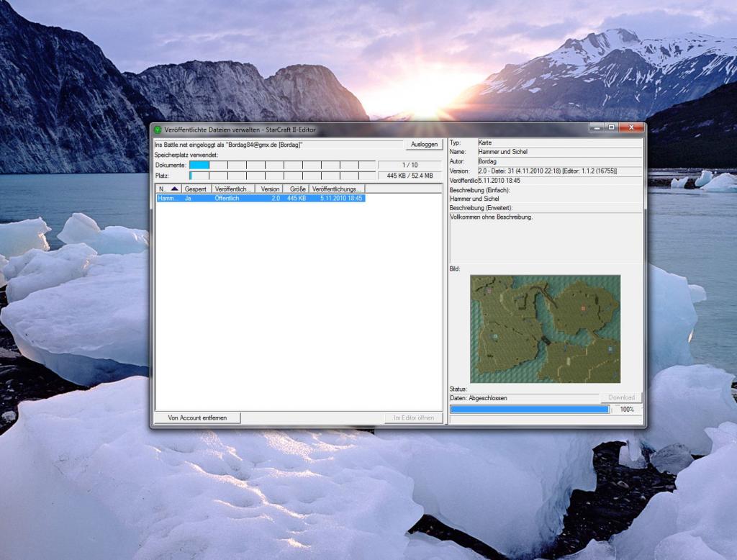The image size is (737, 560).
Task: Click the StarCraft II editor title bar icon
Action: [x=158, y=130]
